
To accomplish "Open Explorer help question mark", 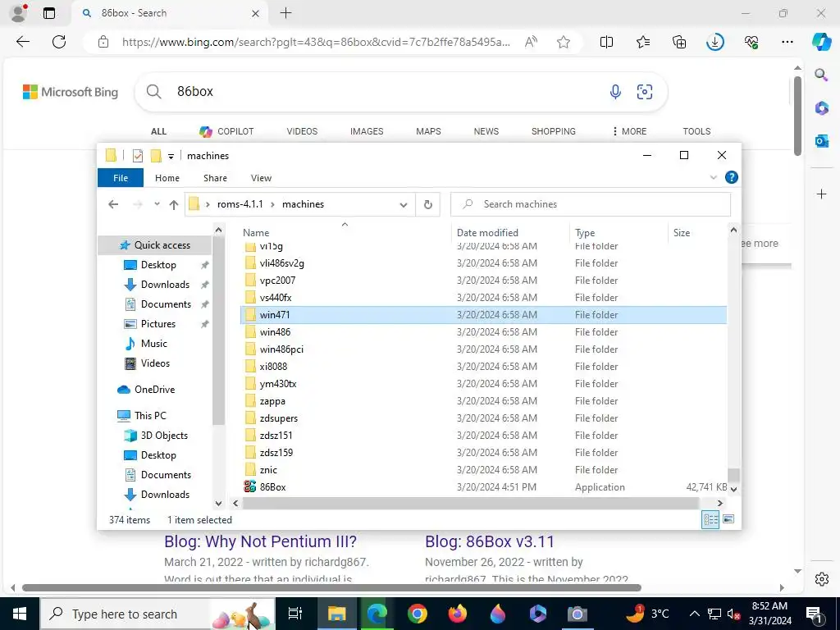I will (x=731, y=177).
